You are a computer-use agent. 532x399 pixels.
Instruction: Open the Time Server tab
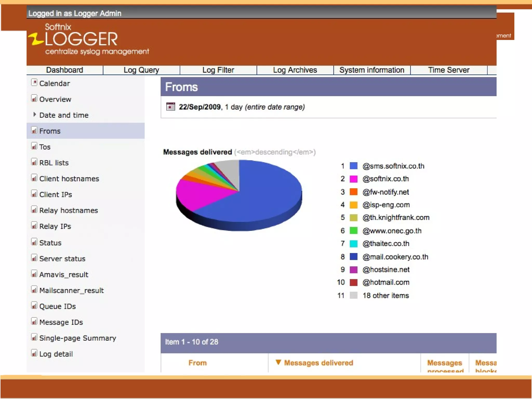449,70
